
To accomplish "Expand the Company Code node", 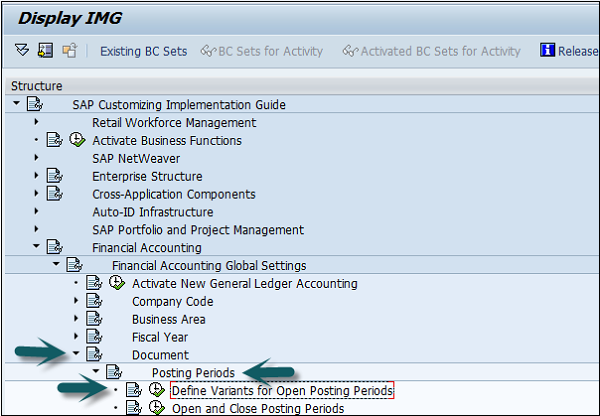I will [77, 302].
